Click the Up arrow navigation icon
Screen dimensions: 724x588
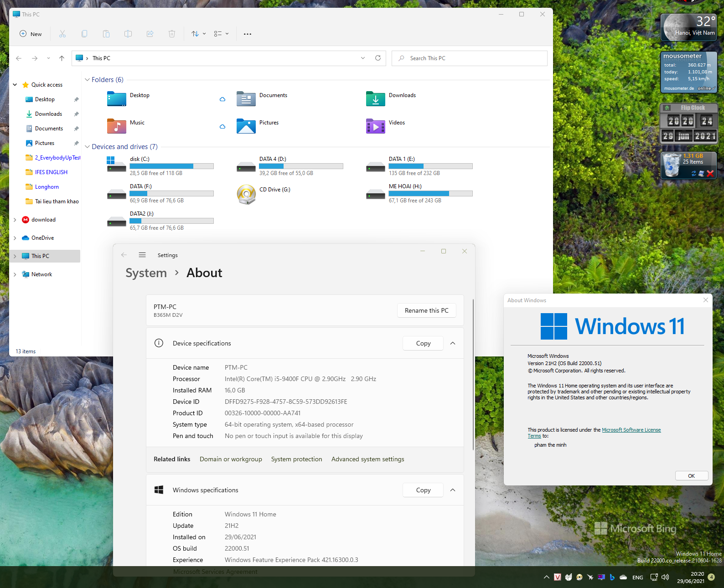click(62, 58)
